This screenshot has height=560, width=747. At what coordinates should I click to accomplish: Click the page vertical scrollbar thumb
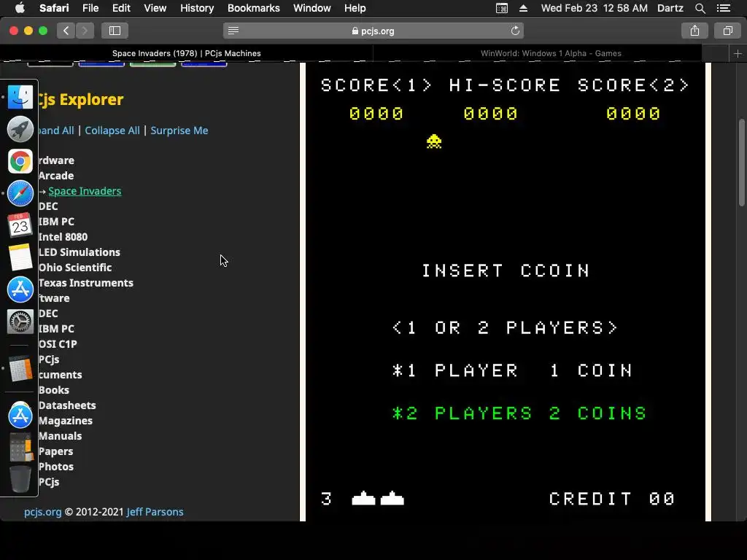pyautogui.click(x=742, y=163)
